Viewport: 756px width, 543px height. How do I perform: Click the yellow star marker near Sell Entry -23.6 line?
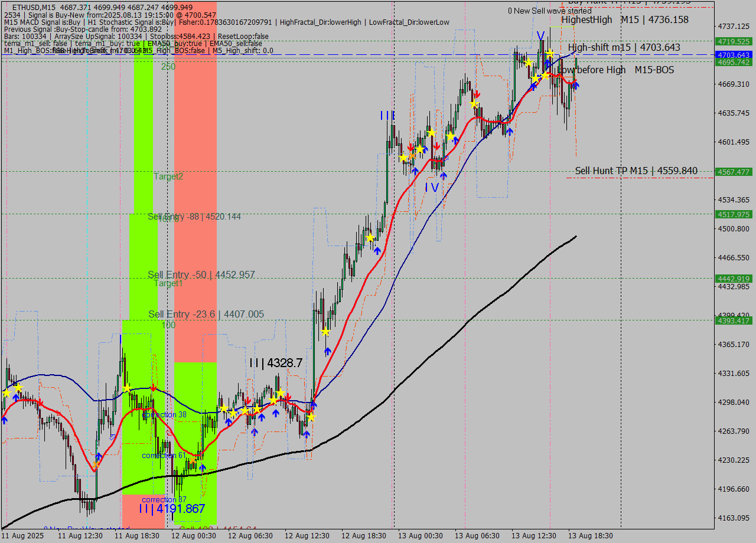325,332
